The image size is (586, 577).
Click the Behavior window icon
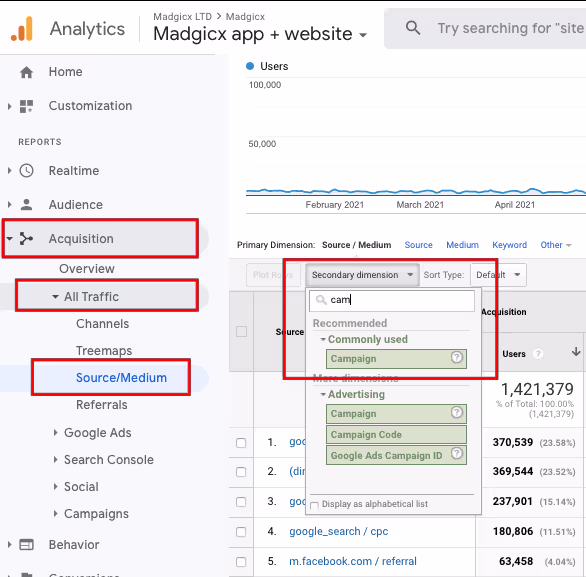(26, 545)
